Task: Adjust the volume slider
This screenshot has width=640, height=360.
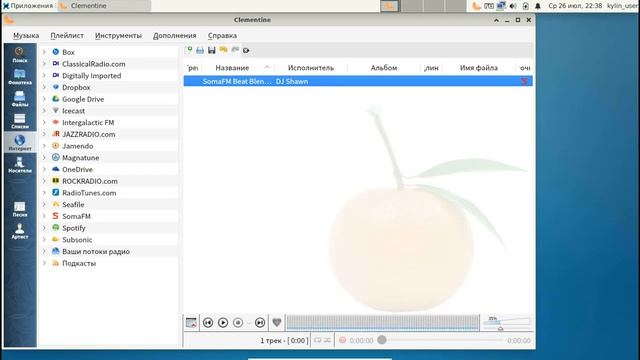Action: (x=507, y=322)
